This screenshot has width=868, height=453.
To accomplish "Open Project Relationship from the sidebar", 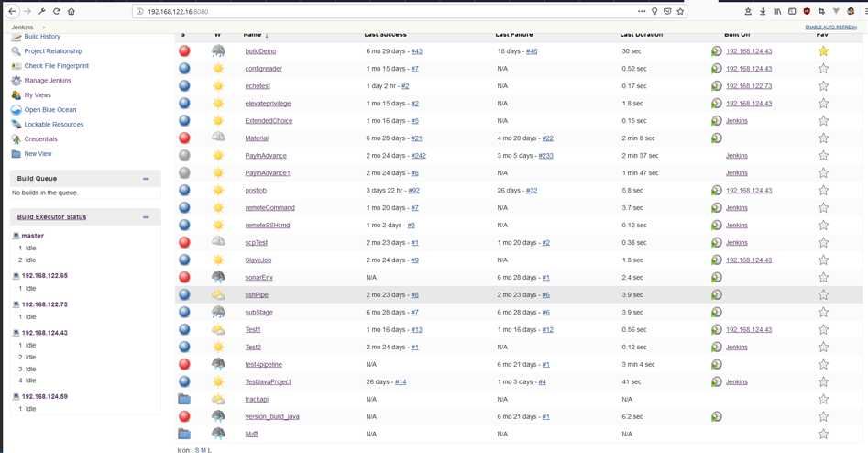I will click(x=53, y=51).
